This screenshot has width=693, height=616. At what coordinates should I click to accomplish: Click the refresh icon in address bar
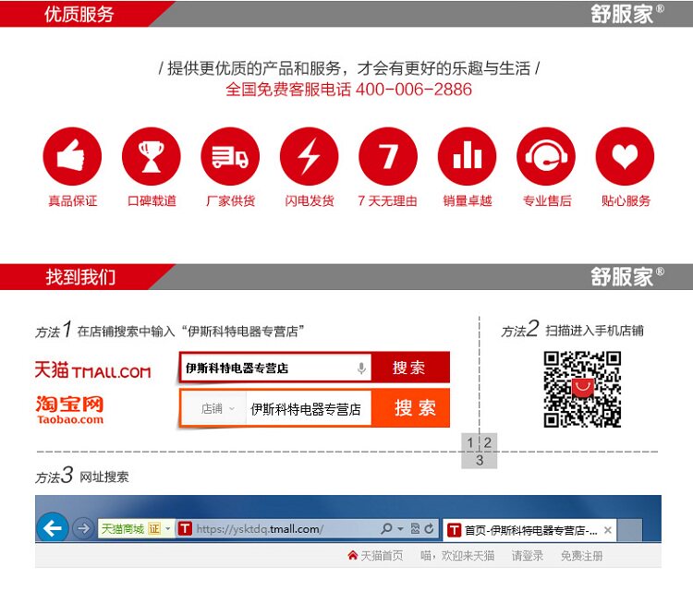click(429, 528)
